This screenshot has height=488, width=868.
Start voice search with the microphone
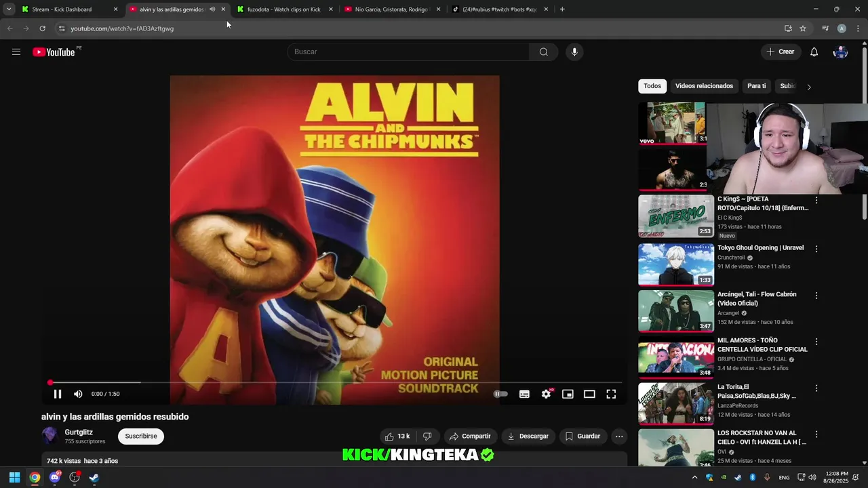pyautogui.click(x=574, y=52)
